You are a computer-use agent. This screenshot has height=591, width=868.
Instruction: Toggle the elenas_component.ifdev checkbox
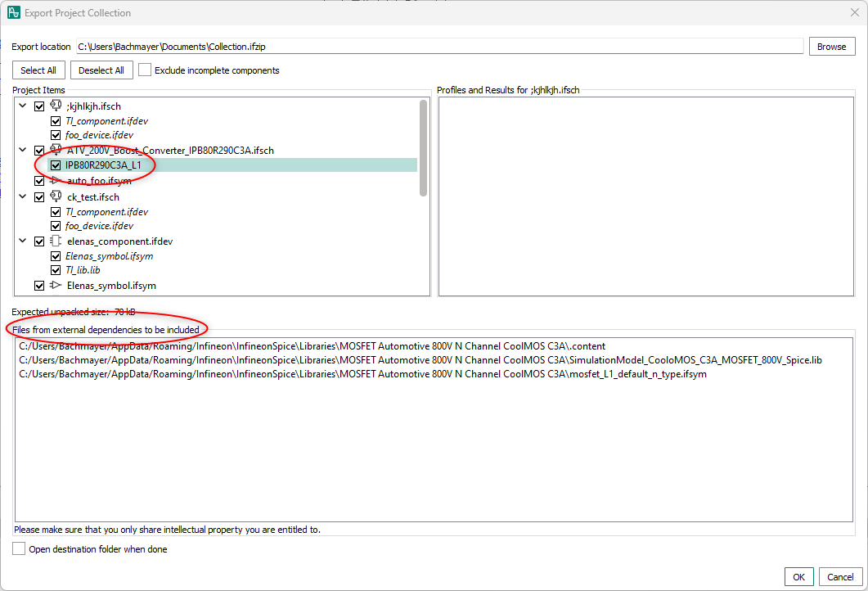coord(39,241)
